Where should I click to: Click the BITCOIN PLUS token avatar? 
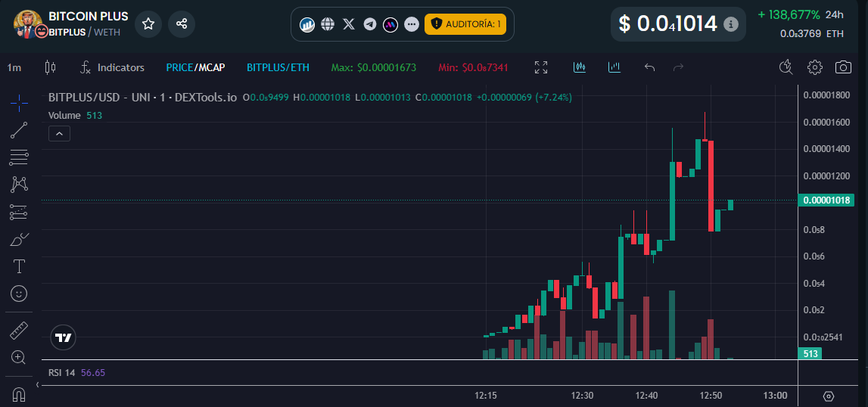[x=28, y=23]
